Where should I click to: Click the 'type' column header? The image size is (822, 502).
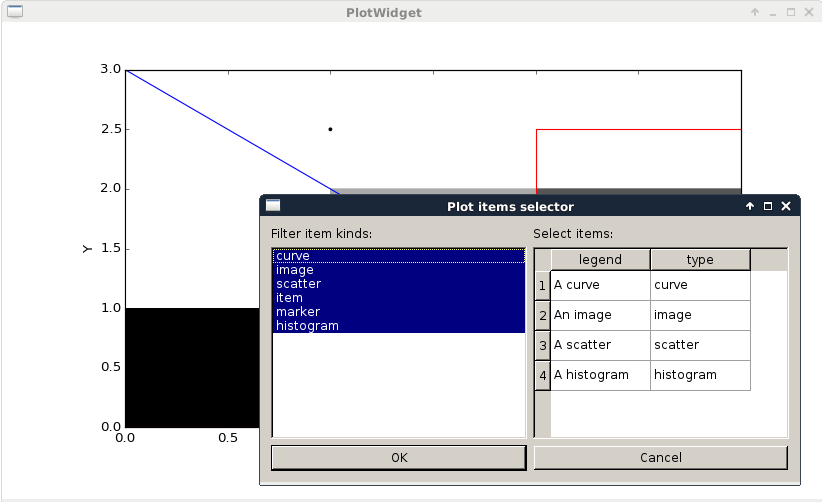(700, 260)
